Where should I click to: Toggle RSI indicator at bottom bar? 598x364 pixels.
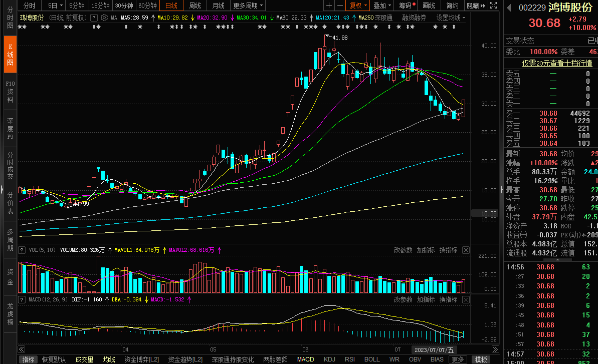[x=350, y=359]
